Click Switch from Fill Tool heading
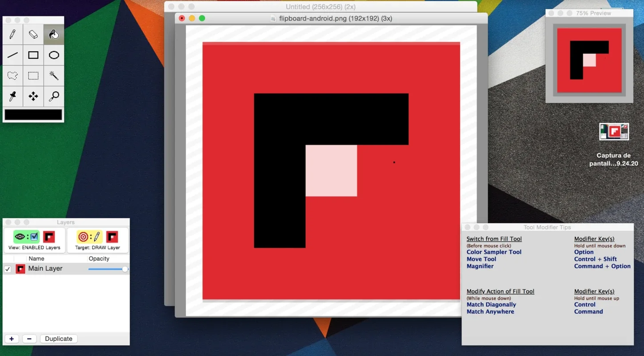 click(494, 239)
